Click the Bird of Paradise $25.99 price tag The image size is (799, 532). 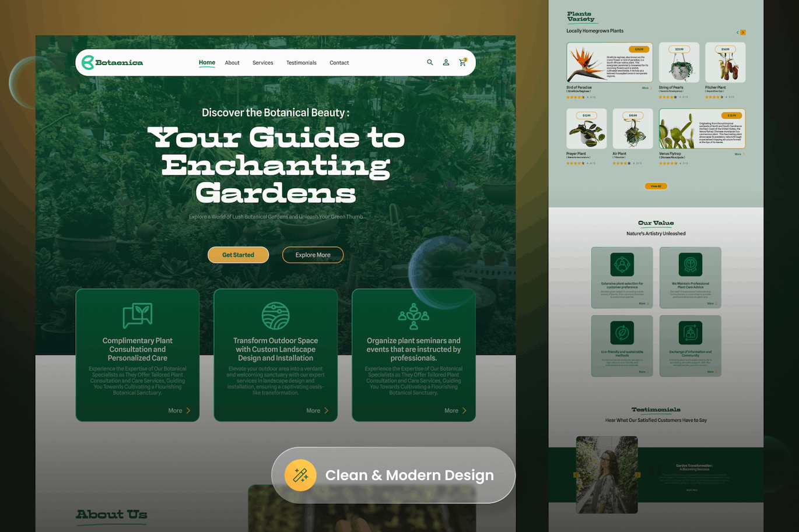pyautogui.click(x=639, y=50)
